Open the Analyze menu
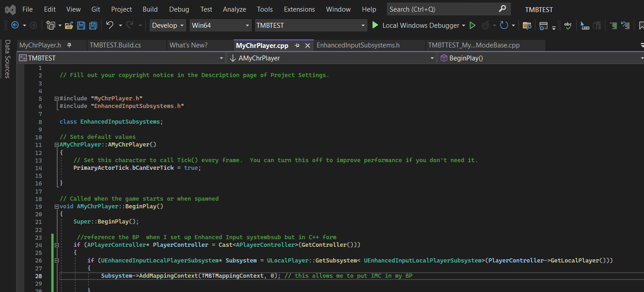Viewport: 644px width, 292px height. coord(235,9)
